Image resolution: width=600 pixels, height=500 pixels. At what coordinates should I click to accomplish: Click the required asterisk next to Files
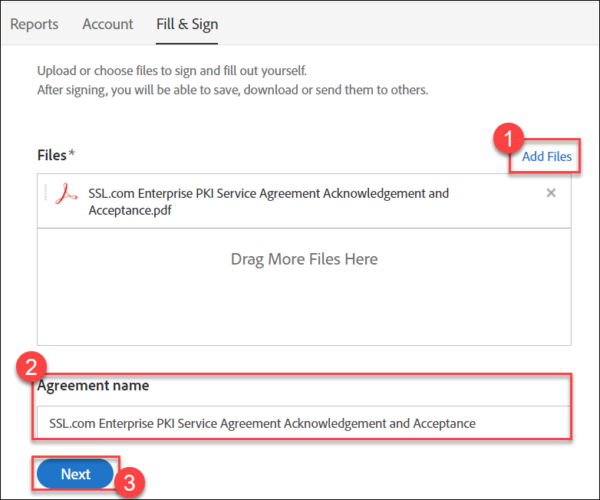coord(72,154)
